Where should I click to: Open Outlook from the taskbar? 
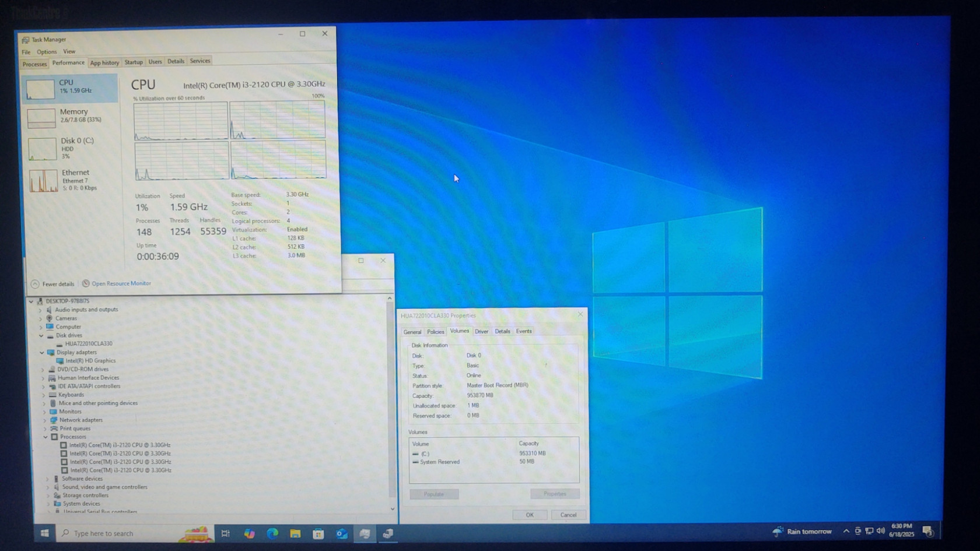pyautogui.click(x=342, y=534)
